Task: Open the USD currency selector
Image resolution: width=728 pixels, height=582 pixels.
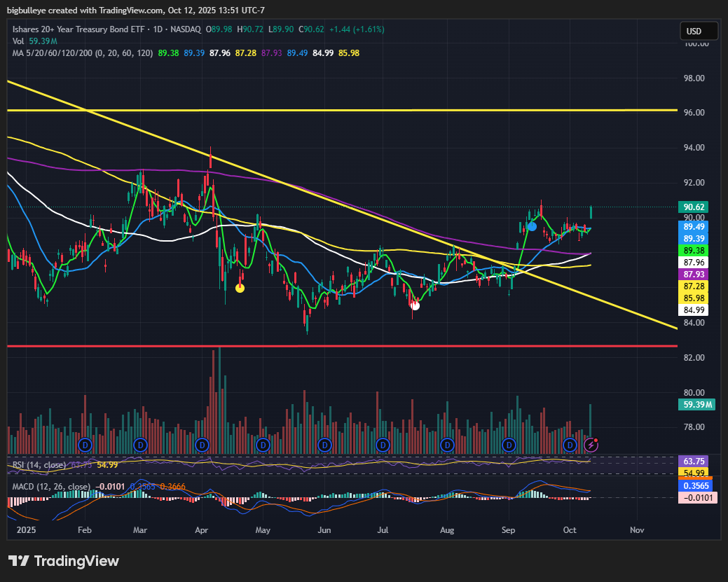Action: [698, 31]
